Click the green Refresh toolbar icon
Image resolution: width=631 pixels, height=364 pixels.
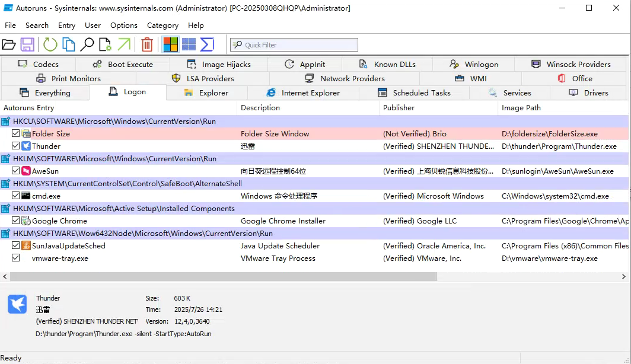pyautogui.click(x=50, y=44)
